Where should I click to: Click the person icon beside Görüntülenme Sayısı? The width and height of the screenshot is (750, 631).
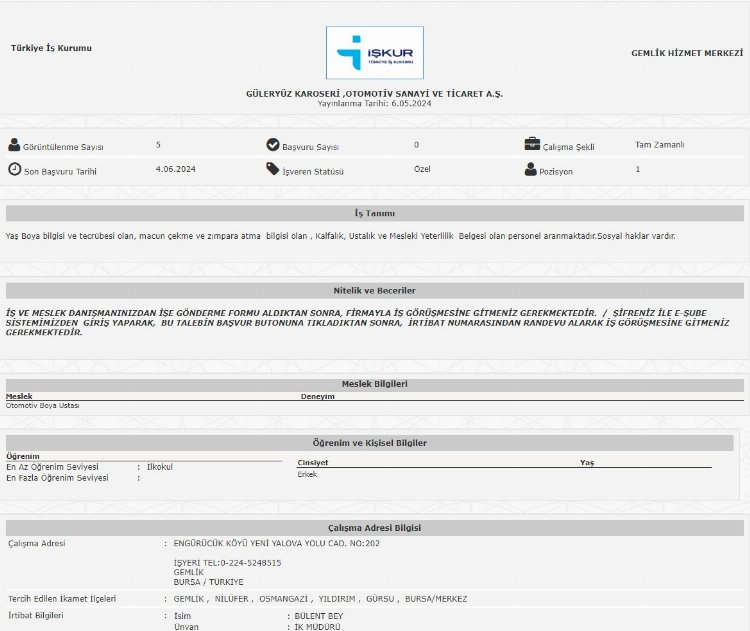coord(14,145)
